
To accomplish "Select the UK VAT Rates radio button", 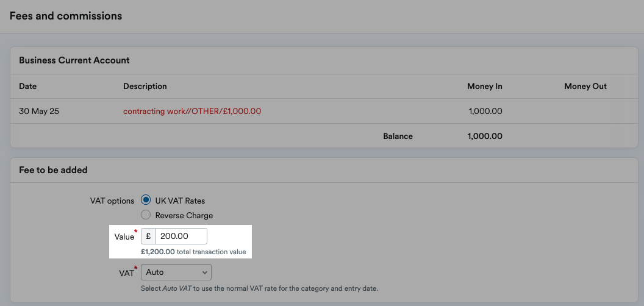I will (x=146, y=201).
